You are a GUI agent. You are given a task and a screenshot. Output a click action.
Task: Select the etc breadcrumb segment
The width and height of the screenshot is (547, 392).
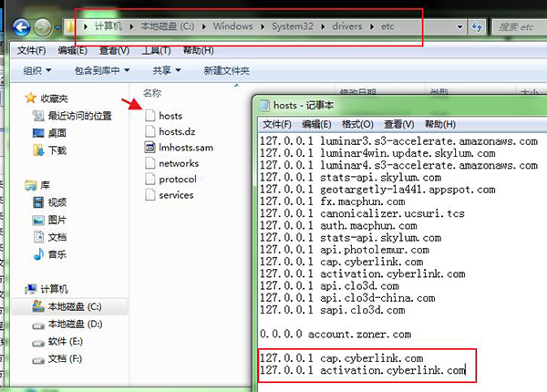click(387, 26)
